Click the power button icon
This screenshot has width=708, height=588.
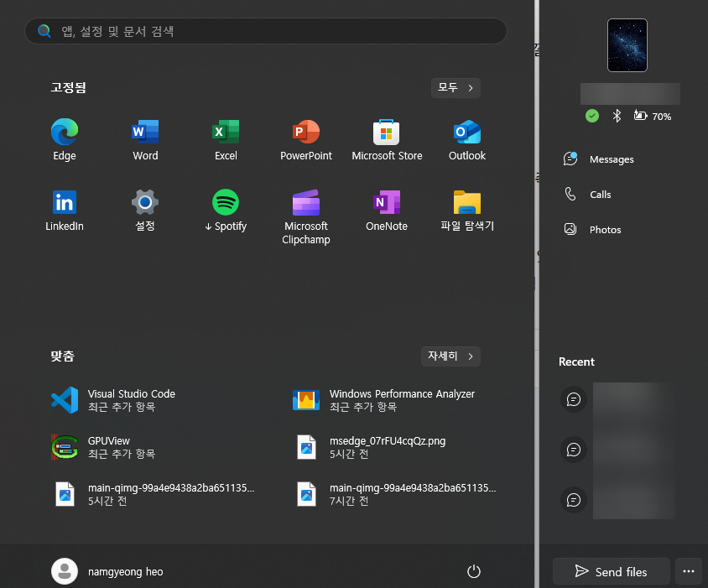coord(473,571)
